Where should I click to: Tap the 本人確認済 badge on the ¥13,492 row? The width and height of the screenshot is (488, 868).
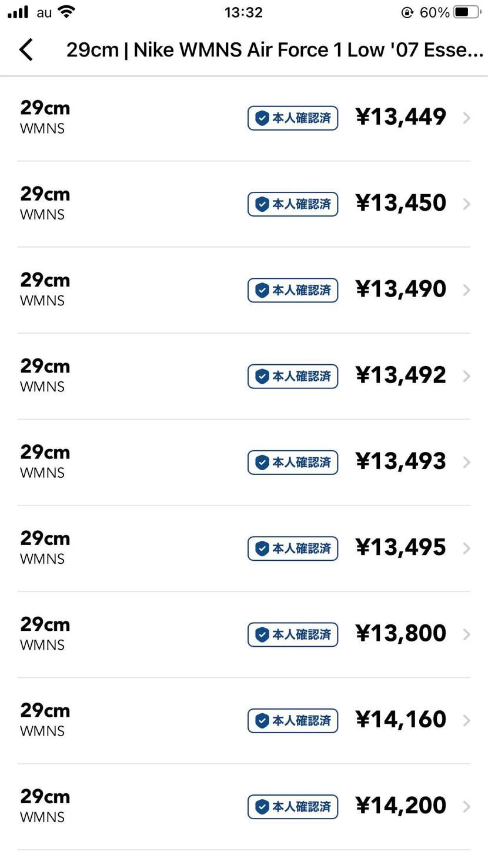(x=293, y=377)
